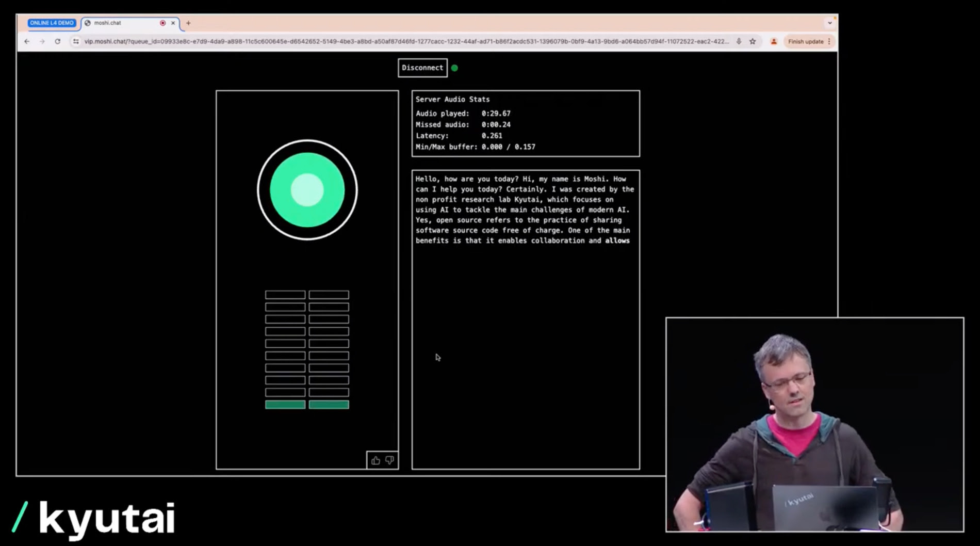Click the green pulsing audio orb
This screenshot has height=546, width=980.
[307, 190]
